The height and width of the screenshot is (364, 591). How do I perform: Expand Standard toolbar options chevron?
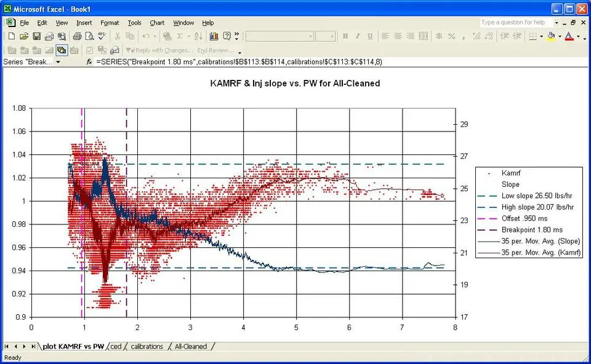click(x=236, y=36)
